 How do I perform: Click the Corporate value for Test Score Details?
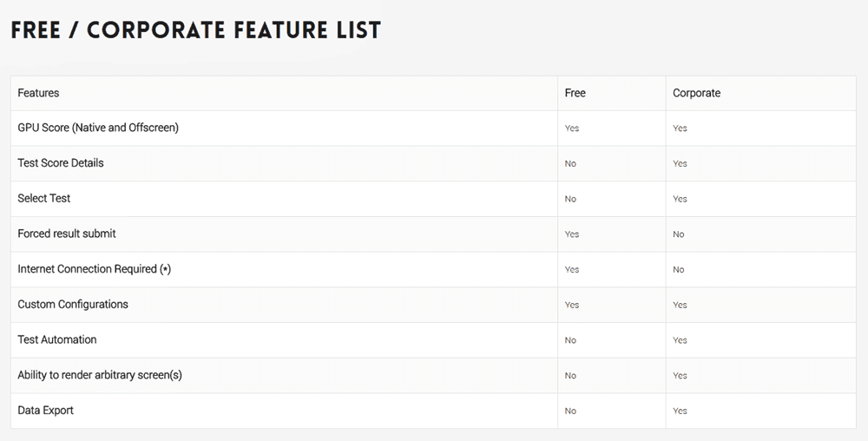[x=680, y=164]
